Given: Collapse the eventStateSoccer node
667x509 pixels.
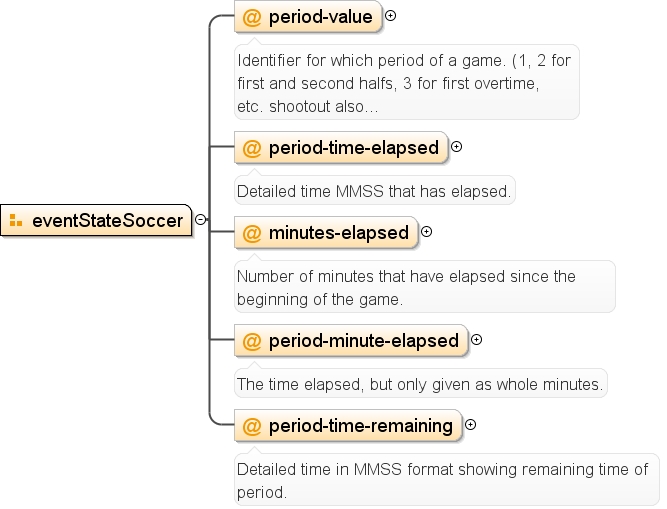Looking at the screenshot, I should coord(200,219).
